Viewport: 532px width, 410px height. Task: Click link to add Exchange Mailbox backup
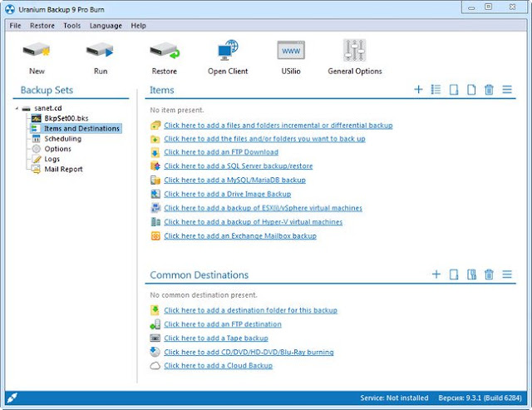point(240,236)
